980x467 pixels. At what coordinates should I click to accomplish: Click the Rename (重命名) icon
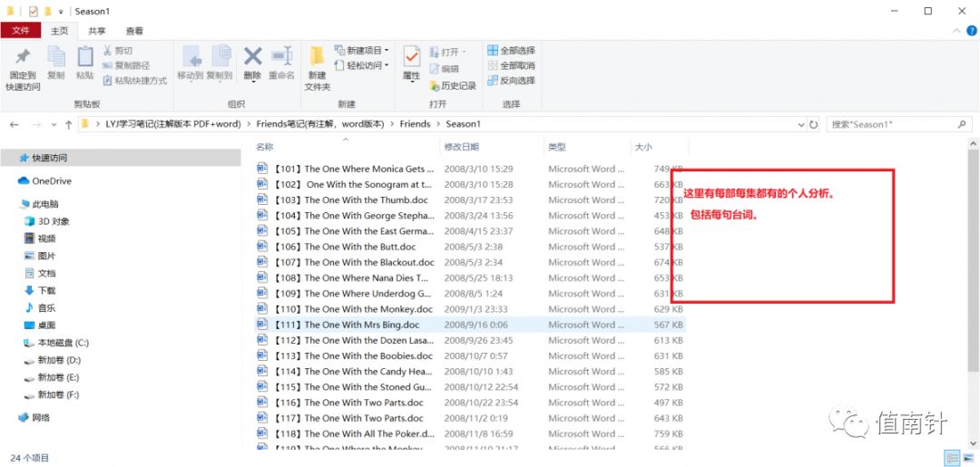coord(282,57)
